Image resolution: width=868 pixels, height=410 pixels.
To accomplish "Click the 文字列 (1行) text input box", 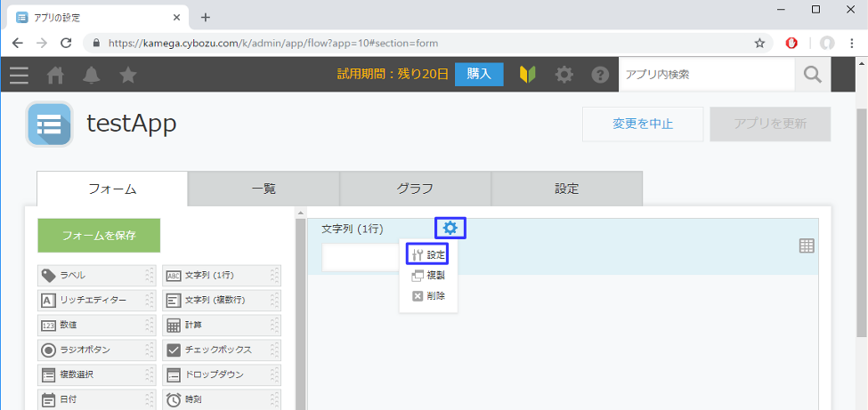I will 361,258.
